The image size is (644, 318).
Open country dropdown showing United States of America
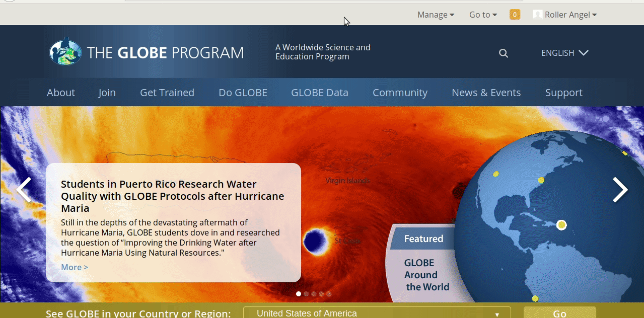coord(377,313)
